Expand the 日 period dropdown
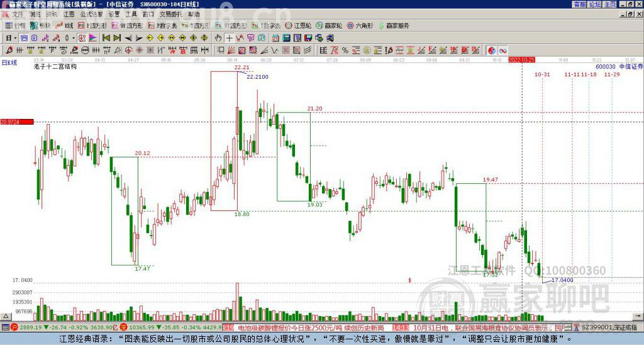644x345 pixels. (x=15, y=38)
